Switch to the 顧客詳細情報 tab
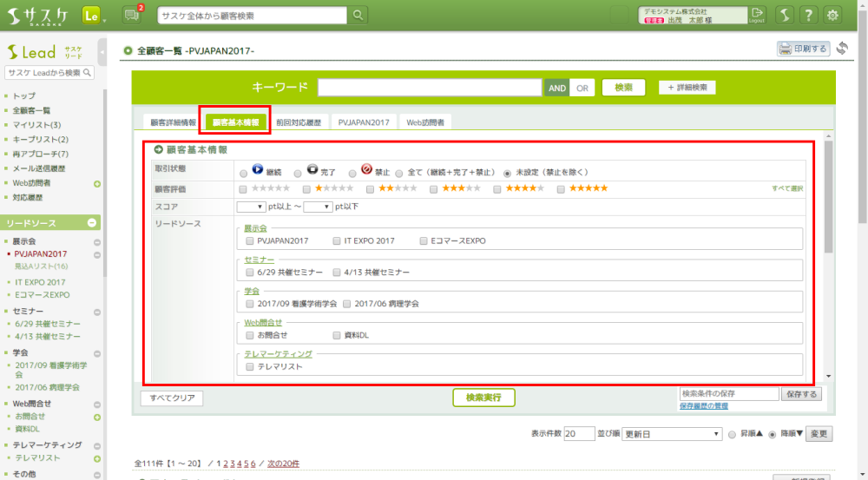This screenshot has width=868, height=480. point(174,122)
